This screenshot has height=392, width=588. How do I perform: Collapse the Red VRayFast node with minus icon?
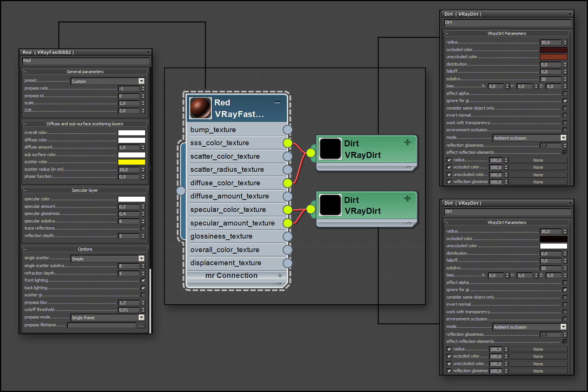[x=277, y=103]
